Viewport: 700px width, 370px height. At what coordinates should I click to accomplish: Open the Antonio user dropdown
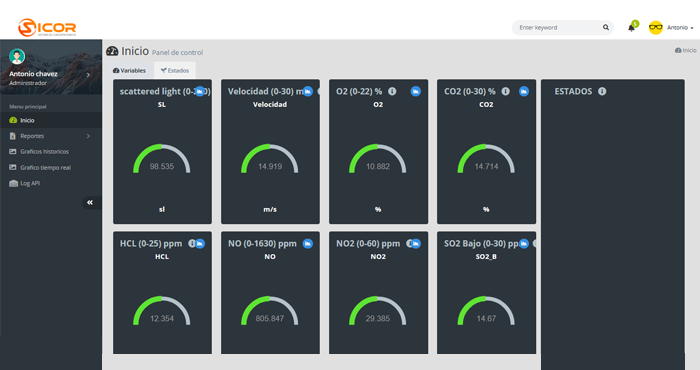point(672,28)
